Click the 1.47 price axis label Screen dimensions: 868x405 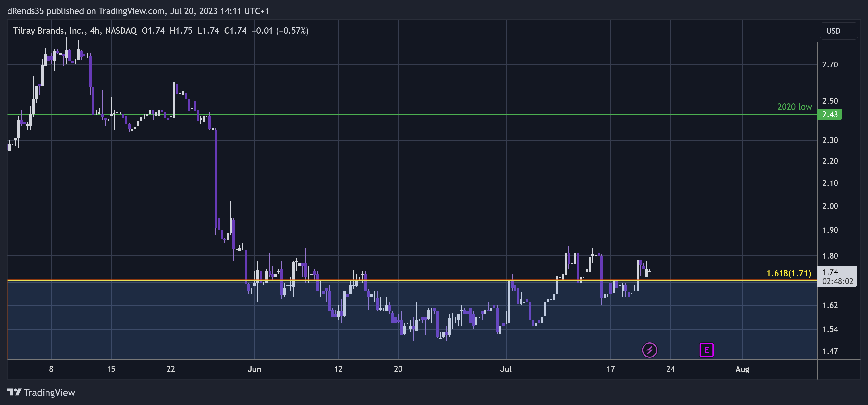830,351
